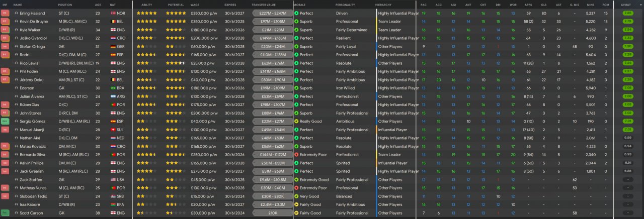The height and width of the screenshot is (219, 644).
Task: Click the Int status badge for Erling Haaland
Action: (5, 13)
